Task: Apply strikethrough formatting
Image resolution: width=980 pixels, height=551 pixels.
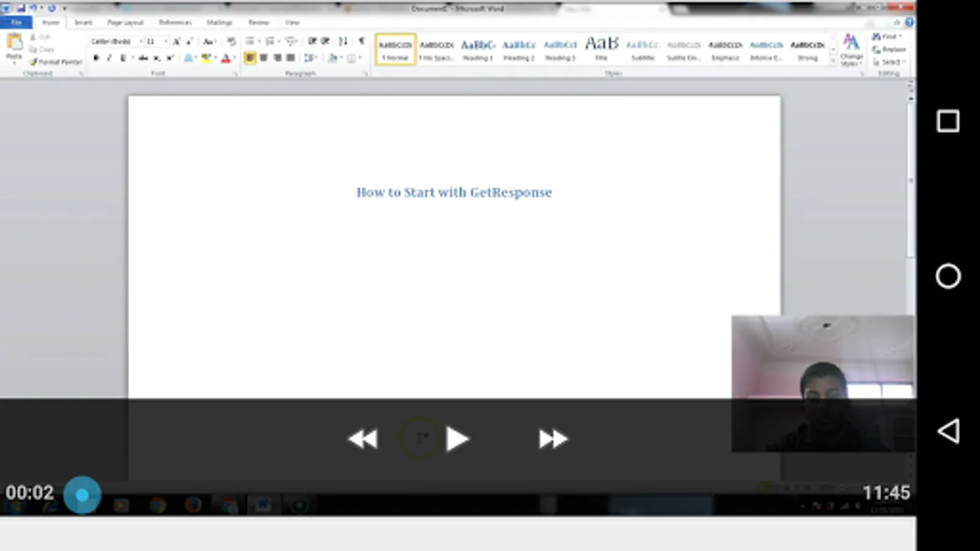Action: click(143, 58)
